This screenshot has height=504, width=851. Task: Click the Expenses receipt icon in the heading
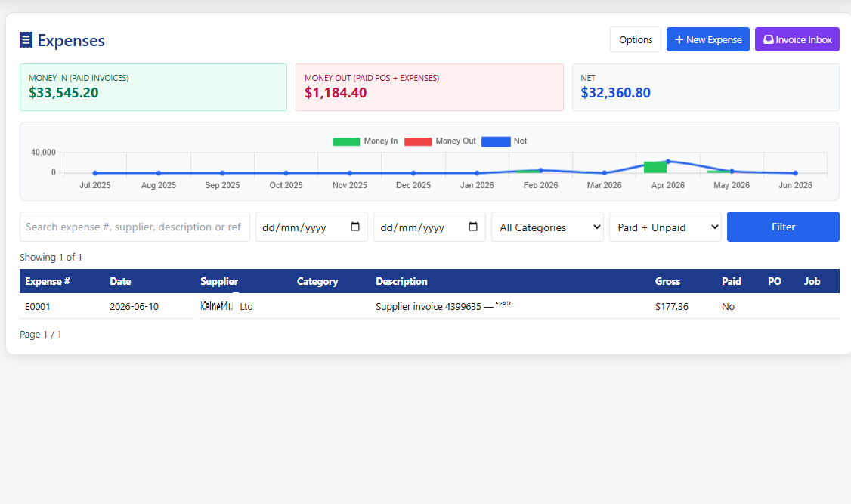tap(26, 40)
